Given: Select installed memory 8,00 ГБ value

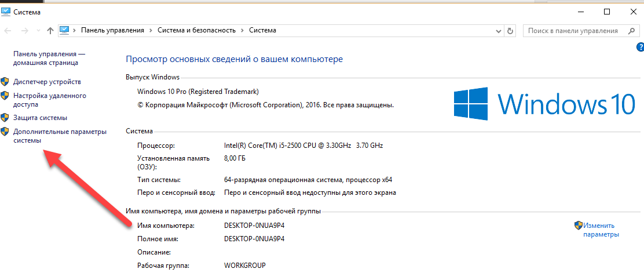Looking at the screenshot, I should [x=235, y=158].
